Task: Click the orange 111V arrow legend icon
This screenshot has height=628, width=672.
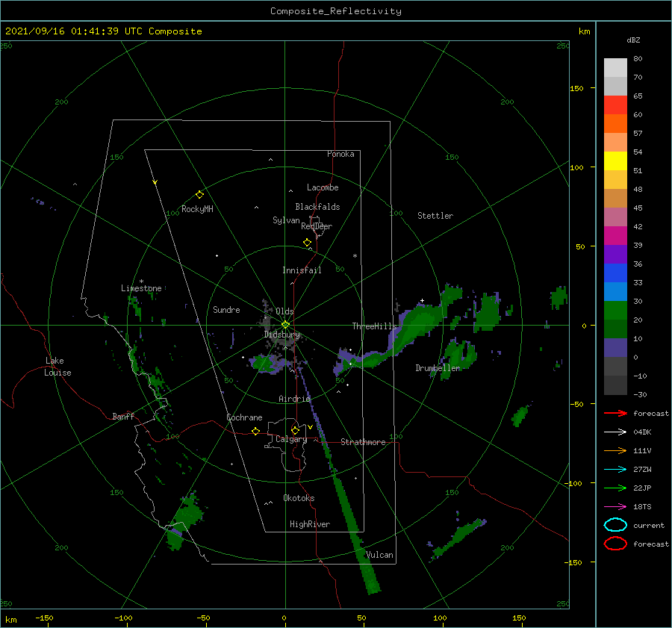Action: click(x=615, y=450)
